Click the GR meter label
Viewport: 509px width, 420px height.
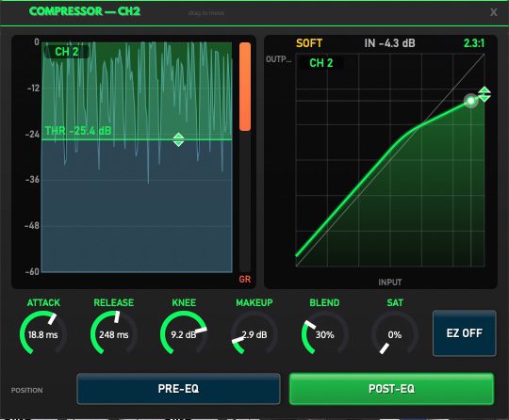tap(245, 280)
